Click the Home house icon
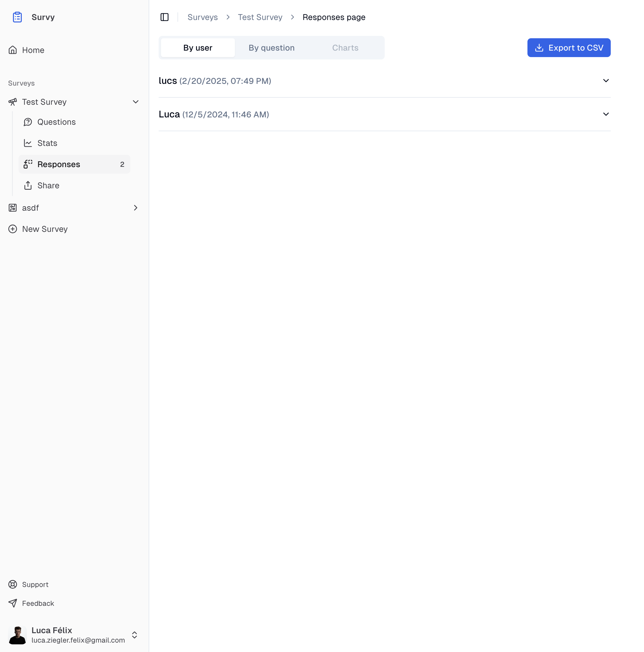The height and width of the screenshot is (652, 644). [x=12, y=50]
